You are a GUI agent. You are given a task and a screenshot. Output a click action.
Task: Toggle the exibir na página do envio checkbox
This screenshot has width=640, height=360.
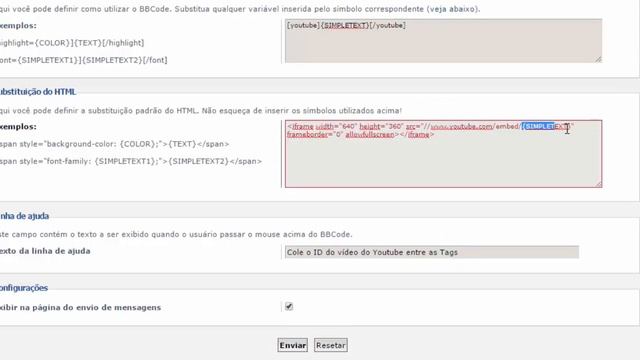(289, 307)
